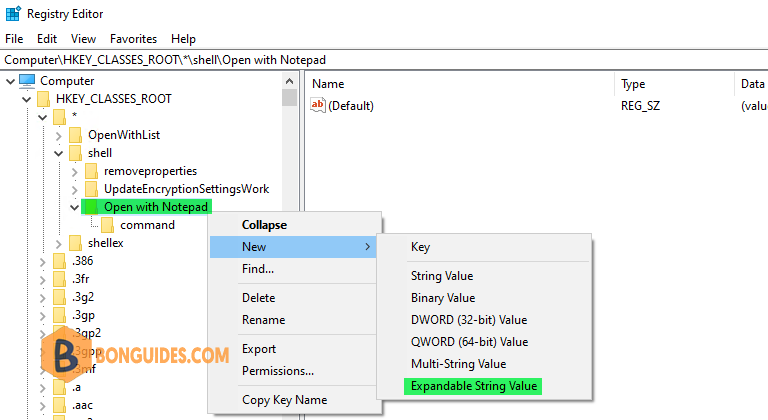Collapse the asterisk key node
768x420 pixels.
43,117
